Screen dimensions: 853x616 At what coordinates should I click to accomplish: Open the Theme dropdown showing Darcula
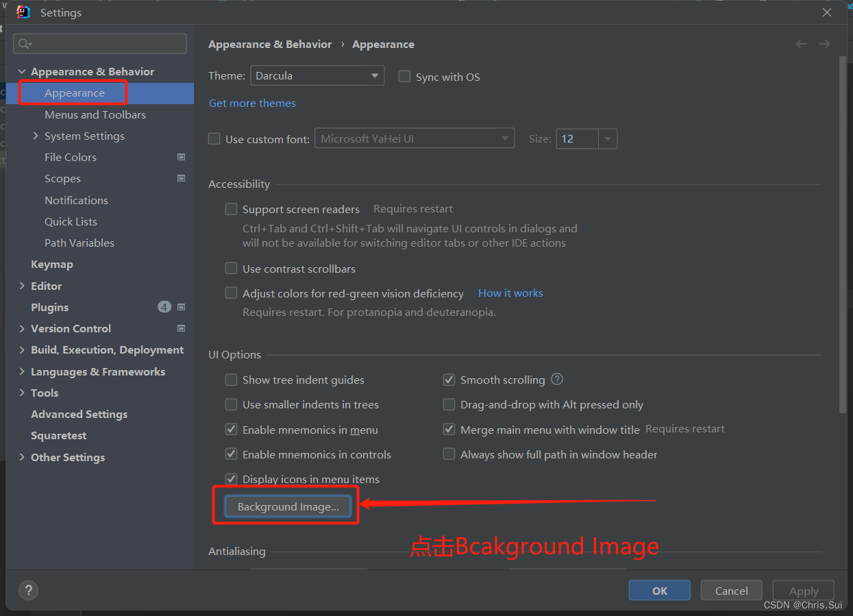pos(317,75)
